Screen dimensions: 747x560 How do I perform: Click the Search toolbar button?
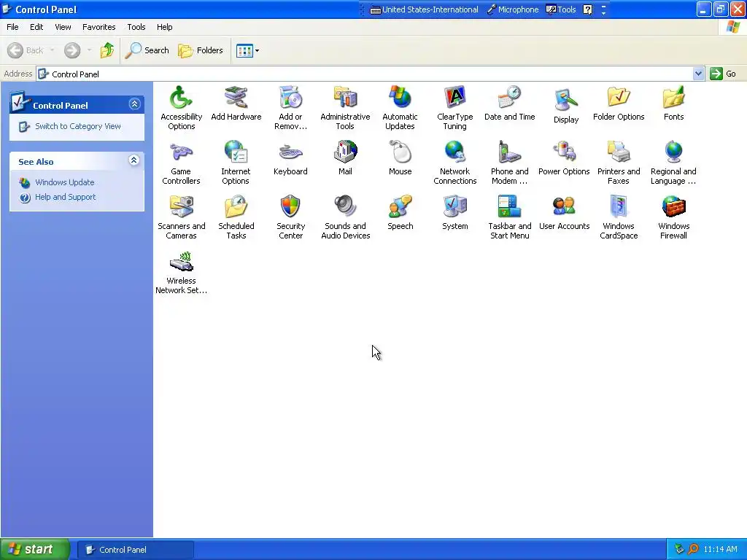[147, 50]
